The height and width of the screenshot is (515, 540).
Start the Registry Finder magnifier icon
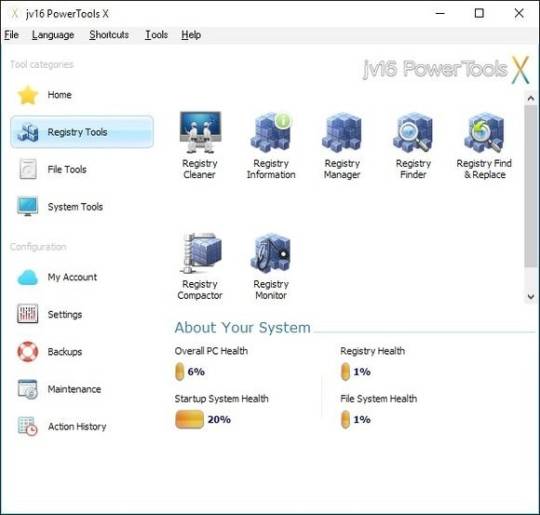click(x=413, y=132)
